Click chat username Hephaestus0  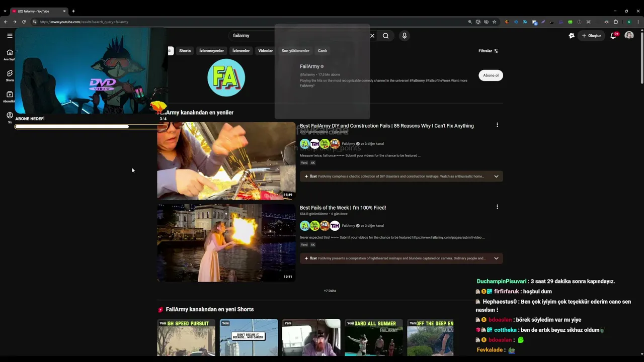(500, 302)
